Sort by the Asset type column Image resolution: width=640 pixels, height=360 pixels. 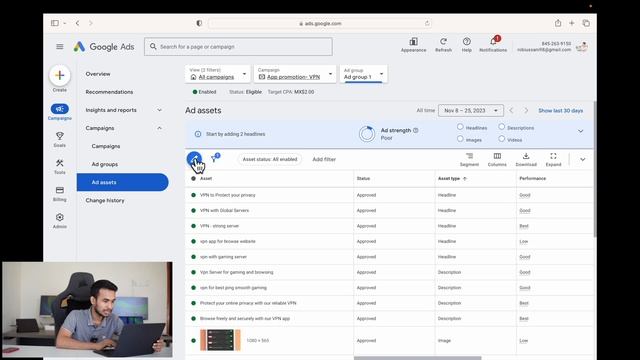452,178
